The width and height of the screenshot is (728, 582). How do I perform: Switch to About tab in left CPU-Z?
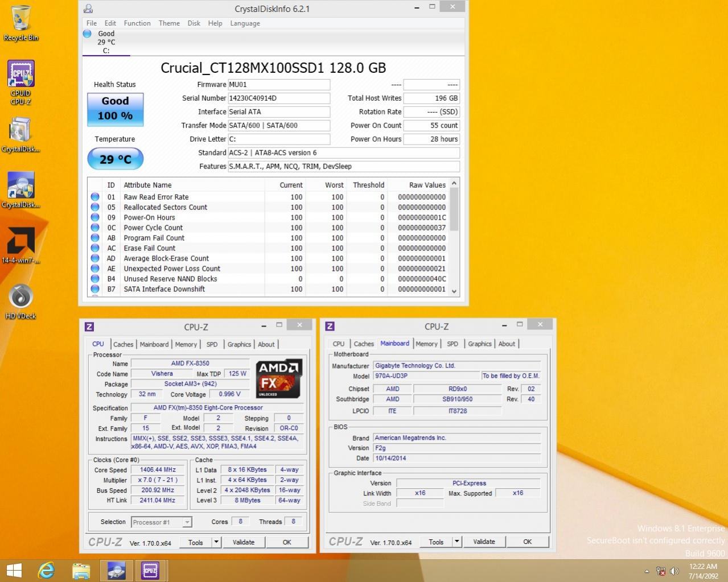click(266, 344)
